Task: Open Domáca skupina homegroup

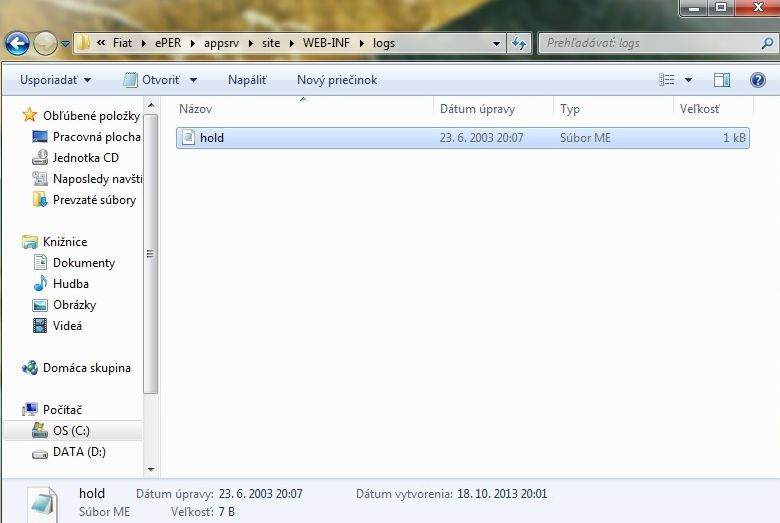Action: point(86,368)
